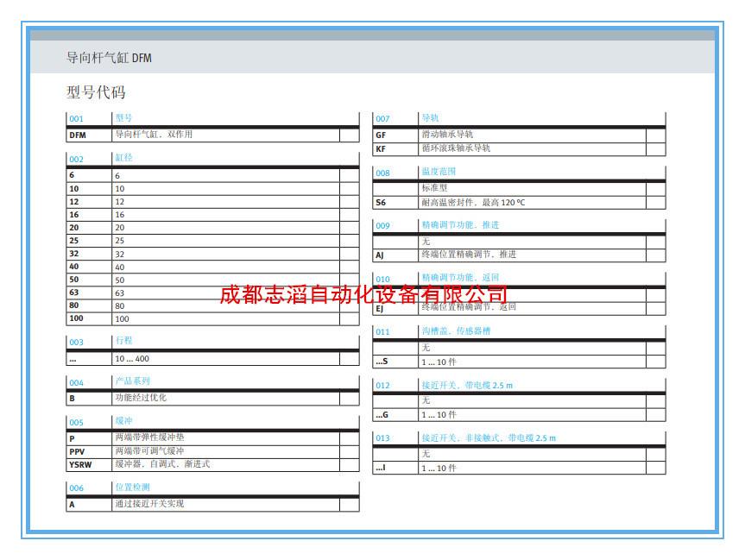Click the 001 型号 section header

[x=212, y=119]
